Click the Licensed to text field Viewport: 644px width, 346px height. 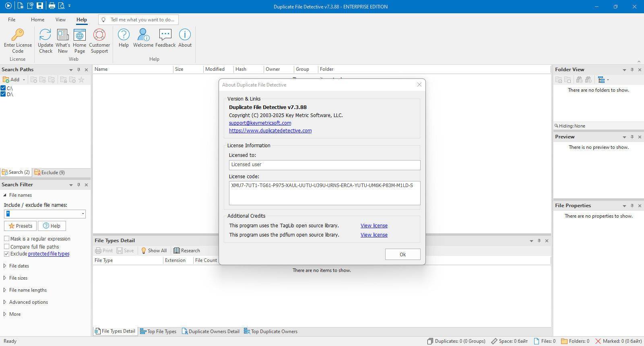tap(324, 165)
